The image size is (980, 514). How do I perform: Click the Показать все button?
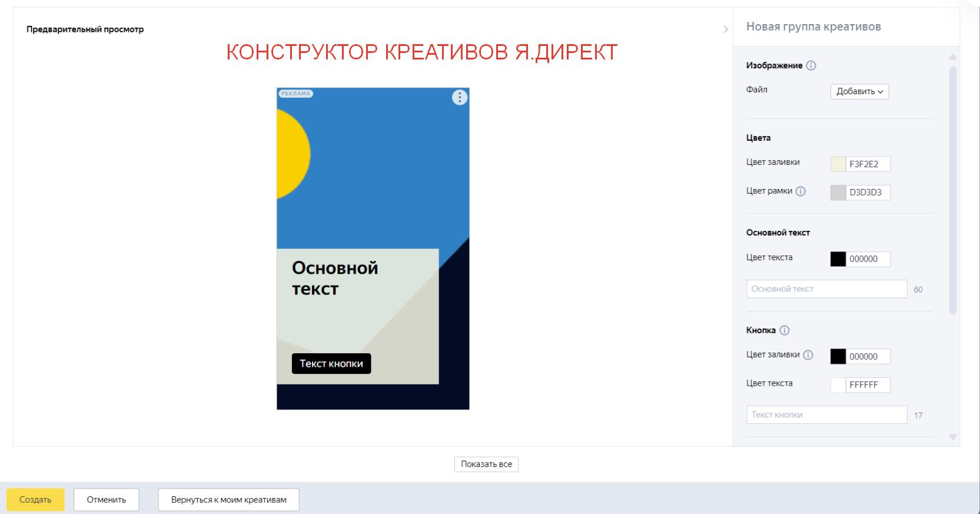click(x=486, y=464)
